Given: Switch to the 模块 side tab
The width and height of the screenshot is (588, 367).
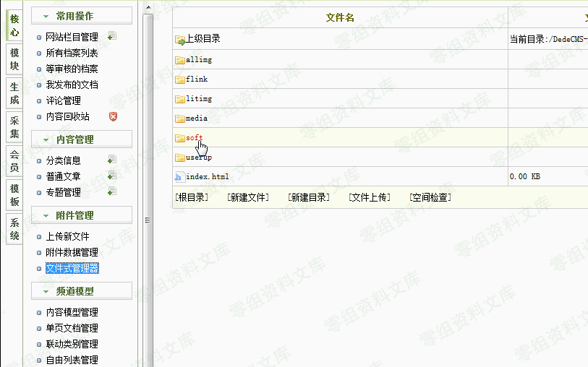Looking at the screenshot, I should click(x=14, y=59).
